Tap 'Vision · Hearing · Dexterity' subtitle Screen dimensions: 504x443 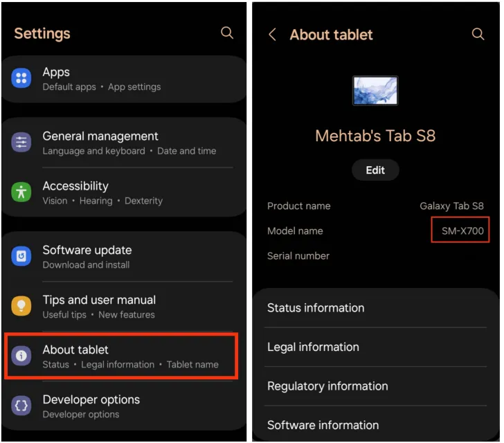(x=102, y=201)
